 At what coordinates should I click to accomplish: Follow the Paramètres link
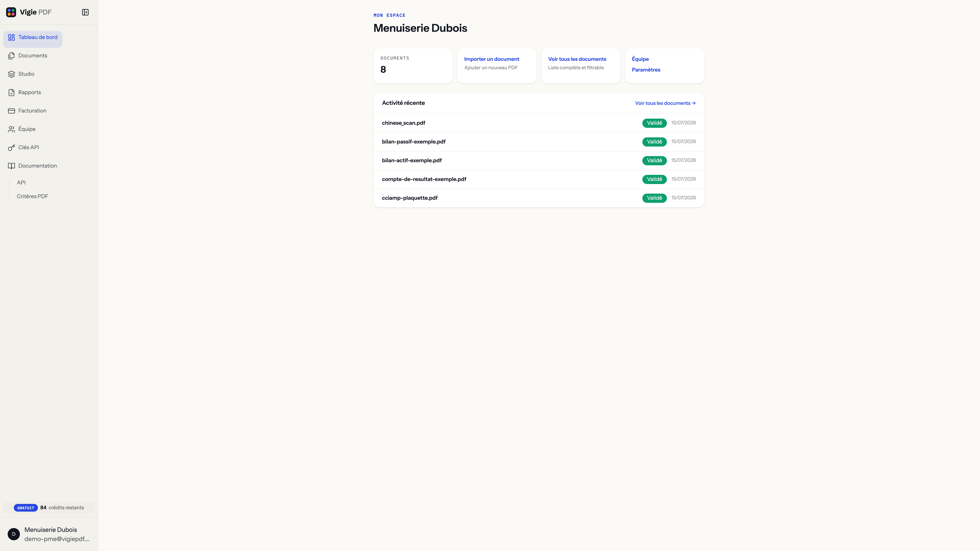(646, 70)
